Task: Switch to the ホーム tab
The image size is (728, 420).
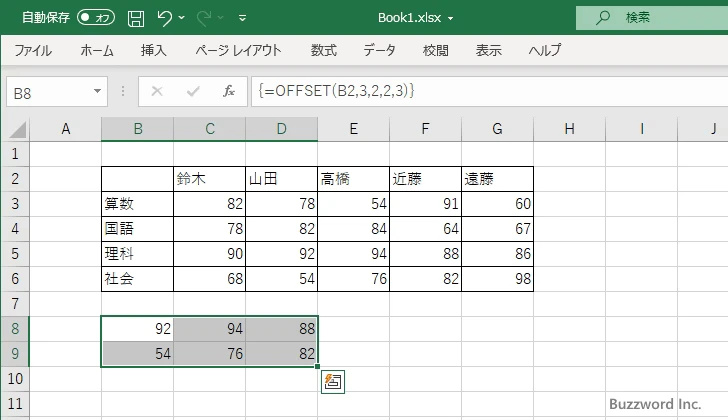Action: [x=97, y=50]
